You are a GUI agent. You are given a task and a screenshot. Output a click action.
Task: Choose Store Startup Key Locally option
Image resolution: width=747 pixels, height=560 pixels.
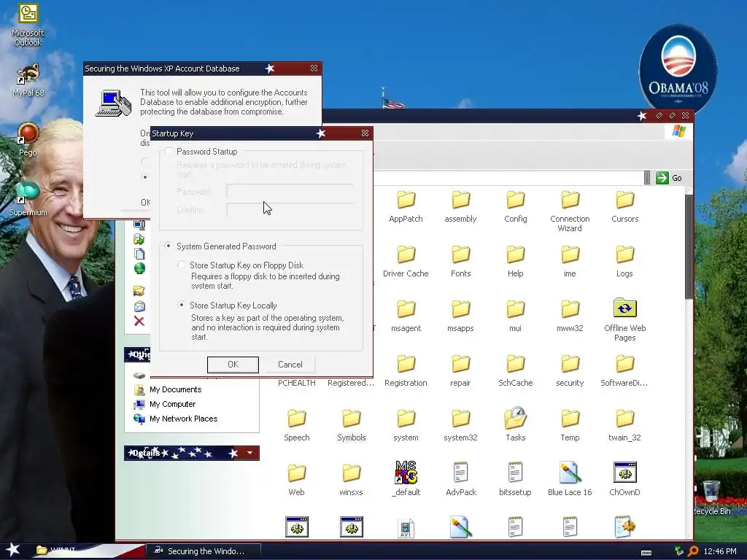[x=181, y=305]
